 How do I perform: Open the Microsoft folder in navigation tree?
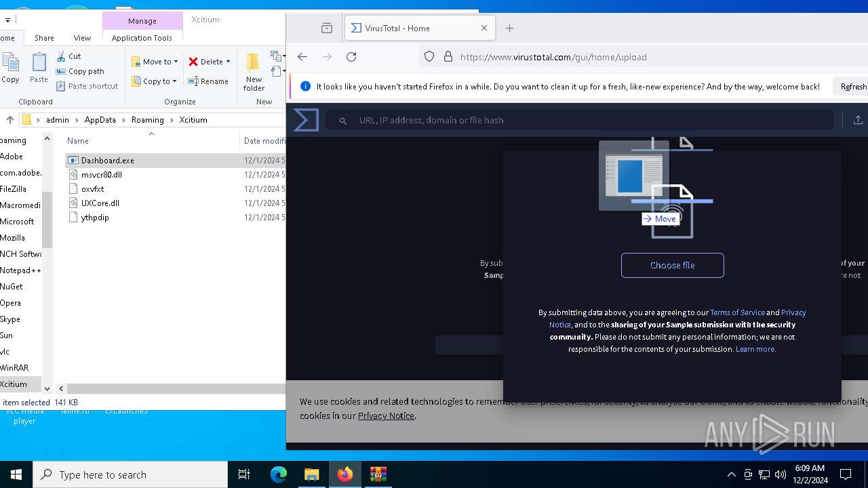[17, 222]
